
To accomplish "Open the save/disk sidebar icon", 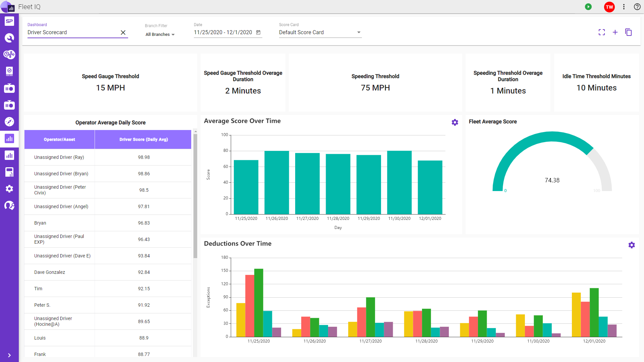I will [9, 172].
